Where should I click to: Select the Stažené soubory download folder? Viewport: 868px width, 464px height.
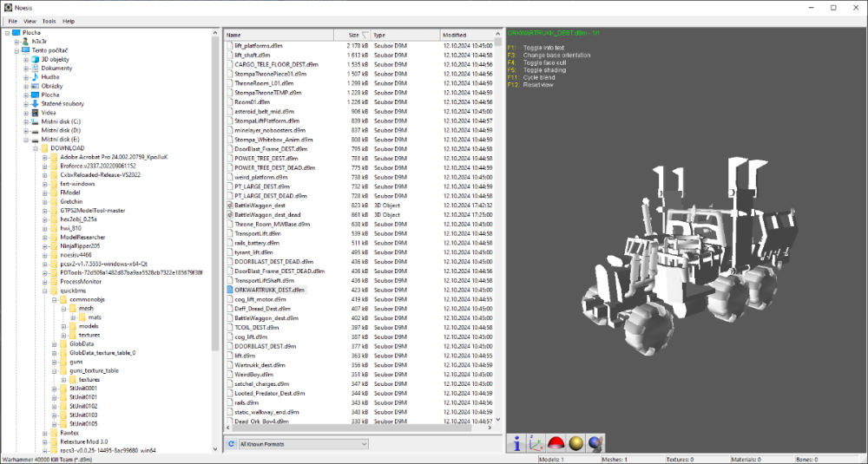coord(63,104)
